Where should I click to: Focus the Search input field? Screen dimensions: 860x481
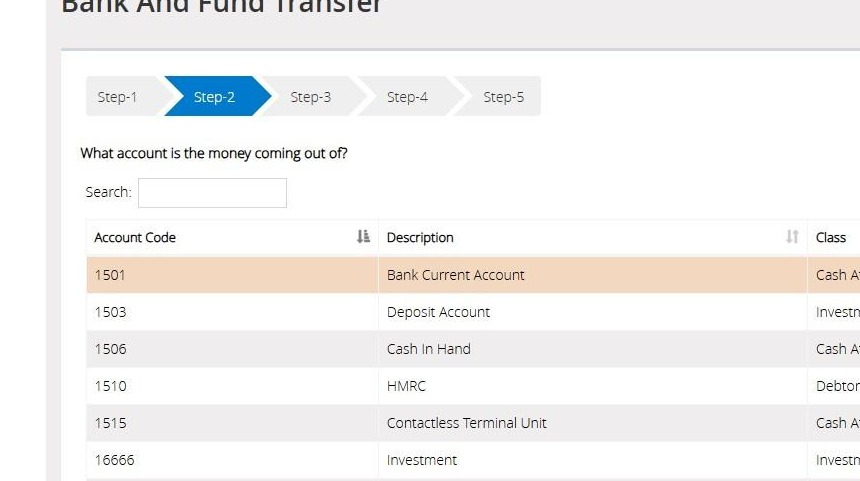[212, 193]
